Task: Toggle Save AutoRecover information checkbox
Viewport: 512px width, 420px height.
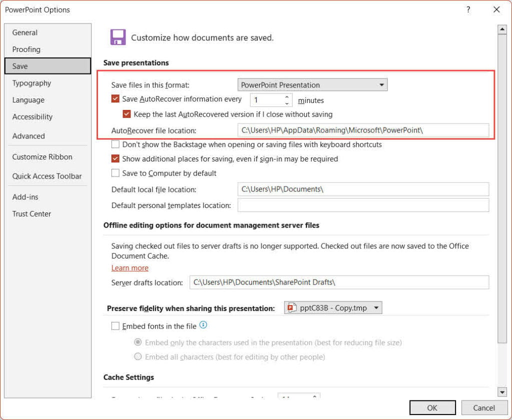Action: pos(115,98)
